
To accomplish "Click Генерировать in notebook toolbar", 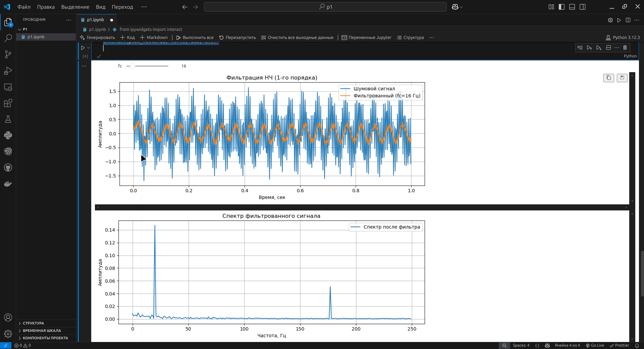I will click(x=98, y=38).
